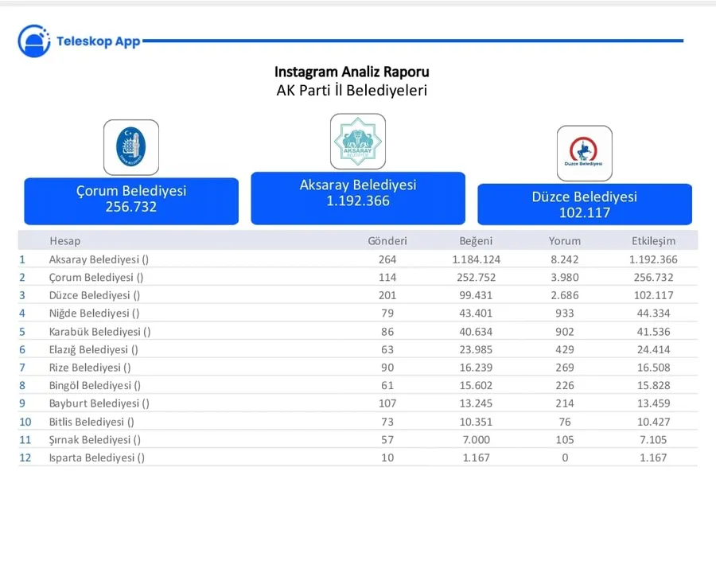
Task: Select the Niğde Belediyesi row name
Action: (94, 313)
